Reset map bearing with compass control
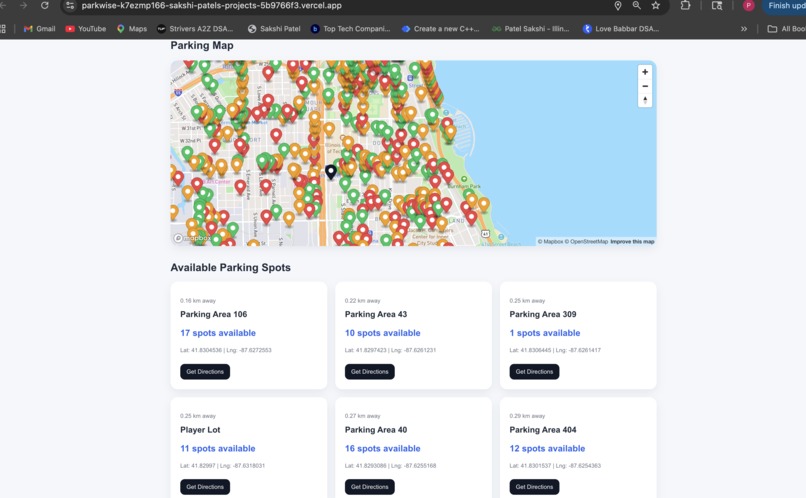This screenshot has height=498, width=806. point(645,100)
